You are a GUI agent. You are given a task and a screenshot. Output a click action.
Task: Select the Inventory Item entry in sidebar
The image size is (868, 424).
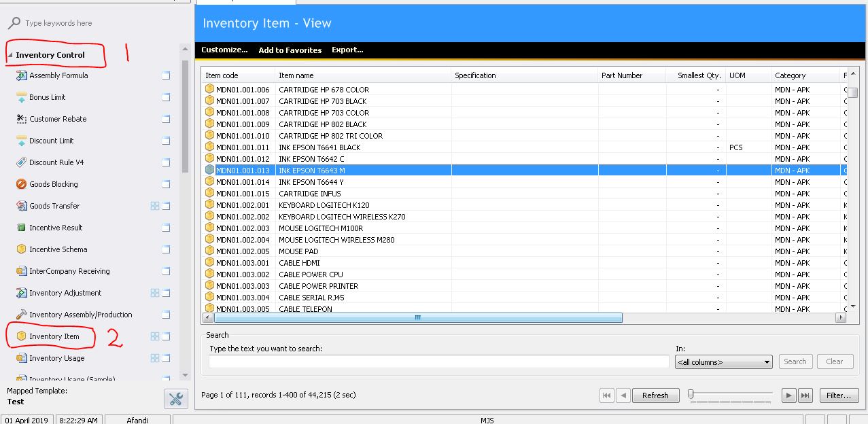coord(54,336)
